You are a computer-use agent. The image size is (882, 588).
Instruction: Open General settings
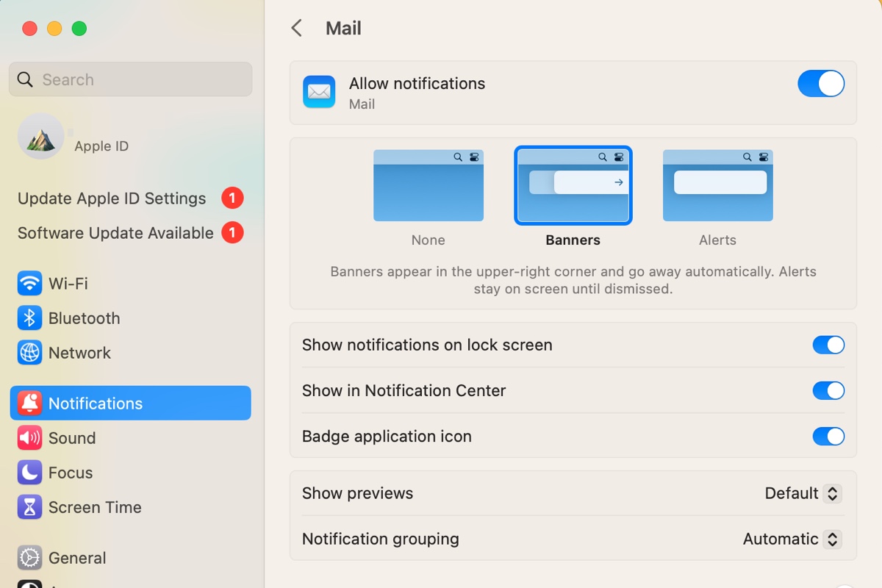coord(78,558)
